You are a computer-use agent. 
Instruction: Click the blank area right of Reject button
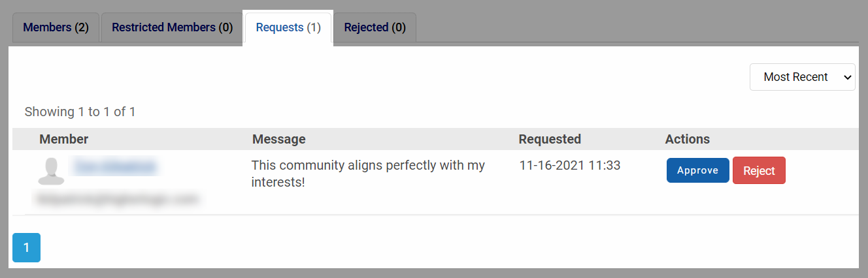[822, 171]
